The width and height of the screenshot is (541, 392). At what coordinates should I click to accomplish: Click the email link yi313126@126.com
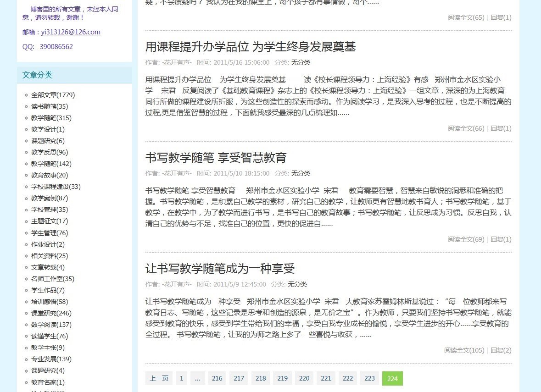click(71, 32)
